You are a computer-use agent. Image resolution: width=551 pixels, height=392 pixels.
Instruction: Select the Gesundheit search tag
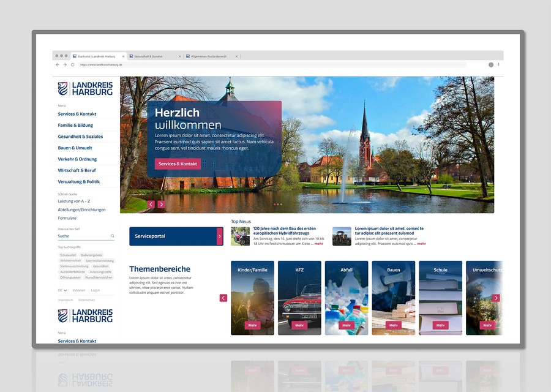(x=100, y=266)
